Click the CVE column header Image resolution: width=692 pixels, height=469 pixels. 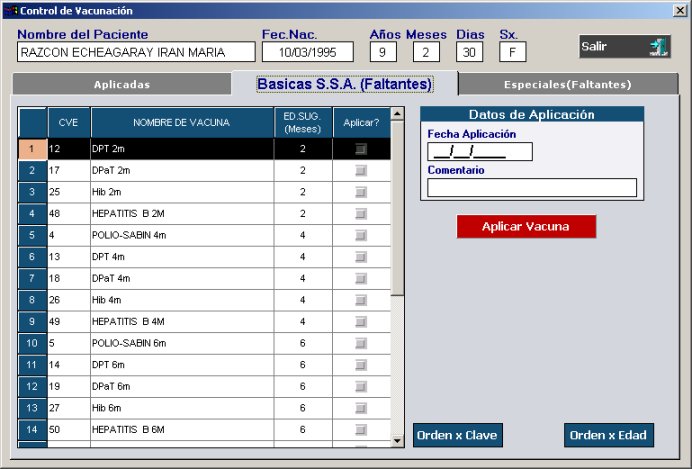(x=68, y=123)
